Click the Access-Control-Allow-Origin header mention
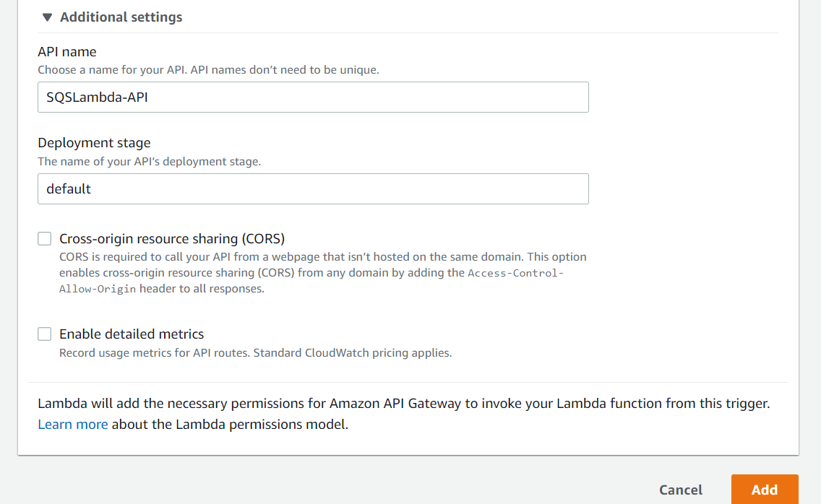Viewport: 821px width, 504px height. pyautogui.click(x=516, y=272)
